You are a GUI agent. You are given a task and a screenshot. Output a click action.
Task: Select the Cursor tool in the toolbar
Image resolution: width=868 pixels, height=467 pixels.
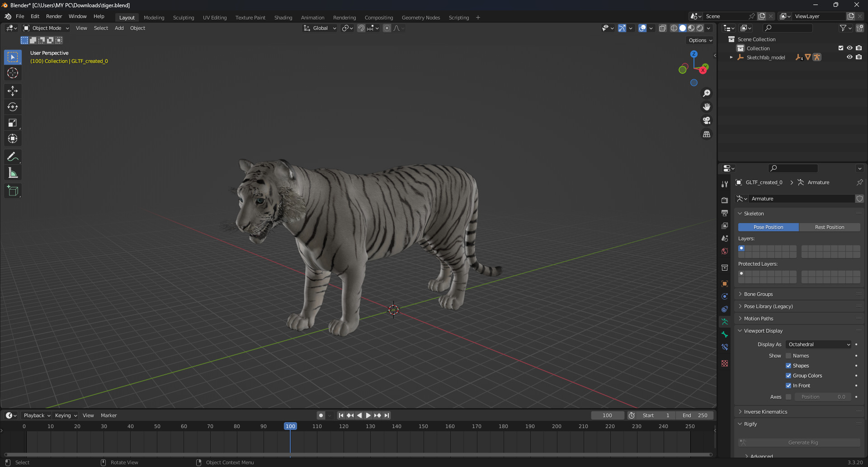click(x=13, y=73)
